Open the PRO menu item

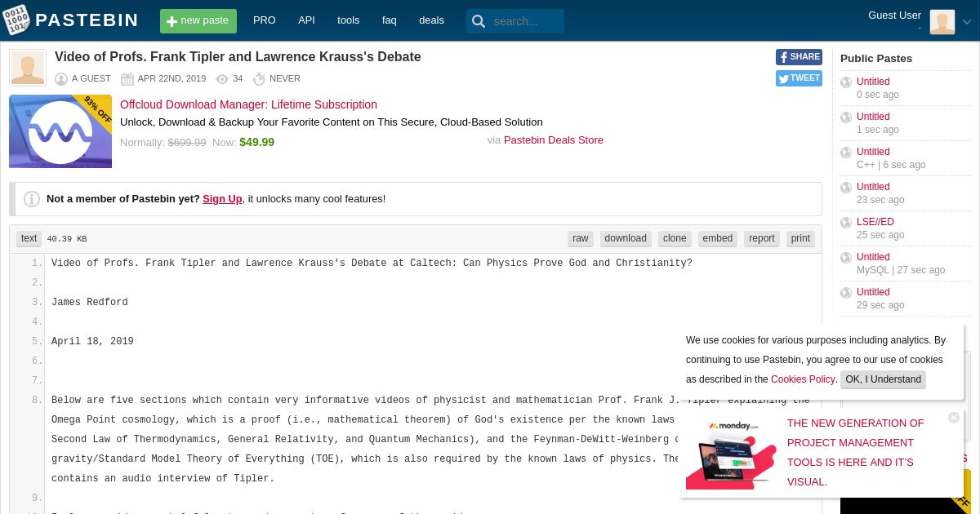[264, 20]
